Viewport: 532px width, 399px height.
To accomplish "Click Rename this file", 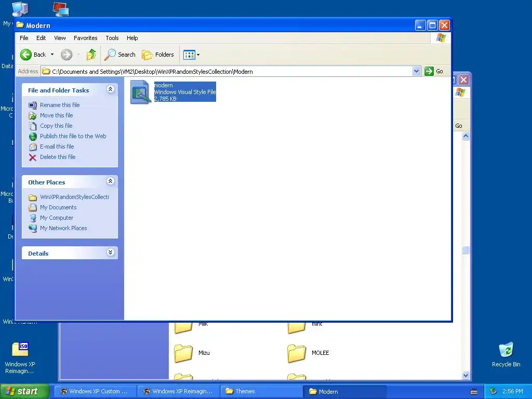I will point(60,105).
